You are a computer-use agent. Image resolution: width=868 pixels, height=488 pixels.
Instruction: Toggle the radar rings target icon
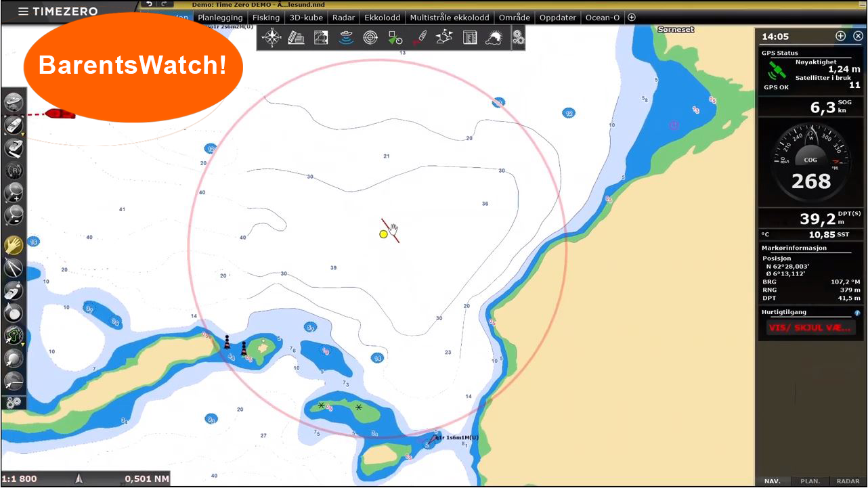(370, 38)
